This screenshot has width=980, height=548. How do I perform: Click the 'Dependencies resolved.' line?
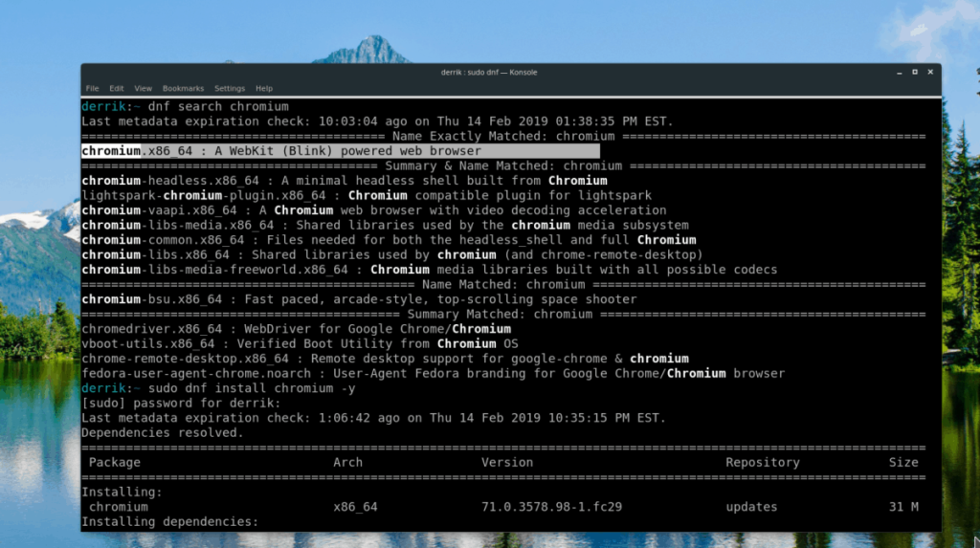point(163,433)
